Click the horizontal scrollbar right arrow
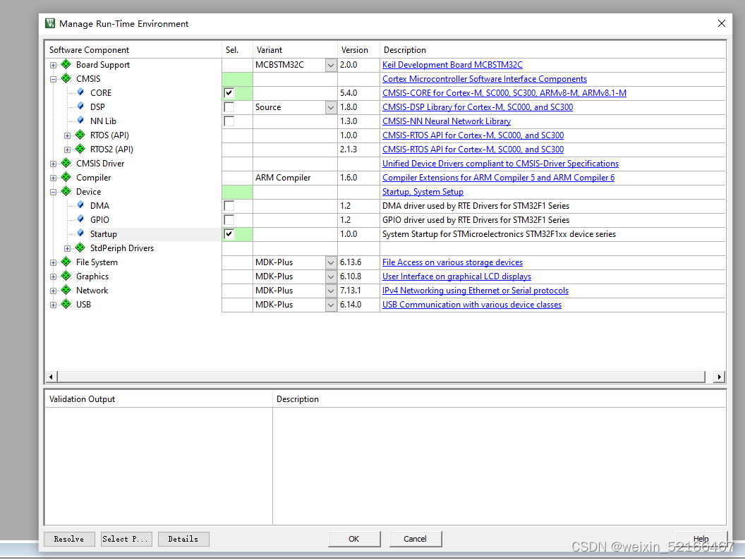Viewport: 745px width, 560px height. point(720,377)
